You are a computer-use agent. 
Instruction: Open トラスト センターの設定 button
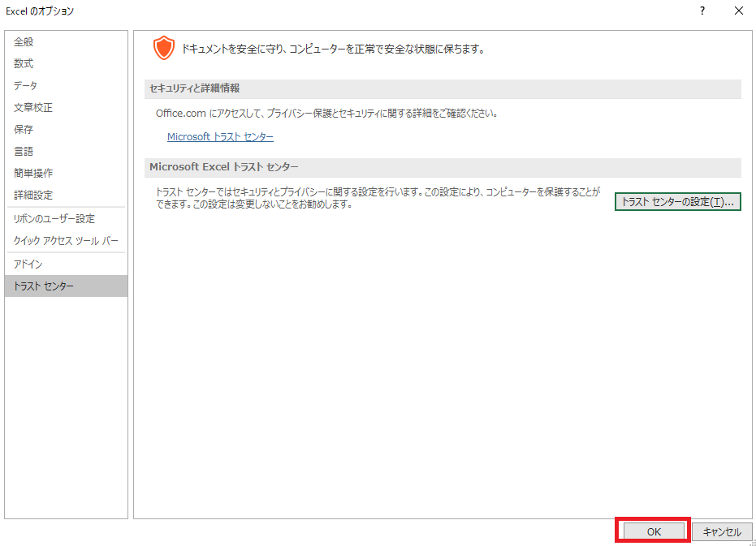677,202
